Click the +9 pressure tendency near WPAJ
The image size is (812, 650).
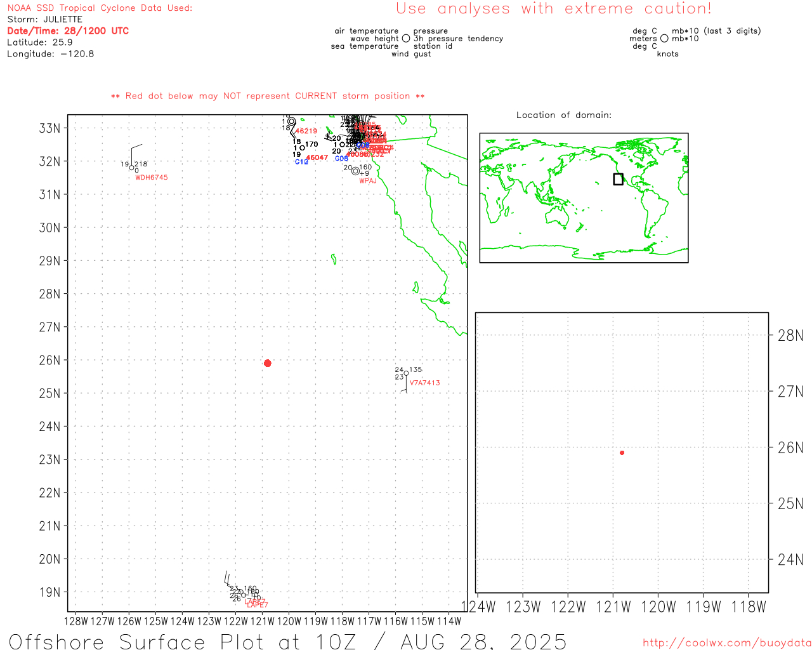(364, 174)
